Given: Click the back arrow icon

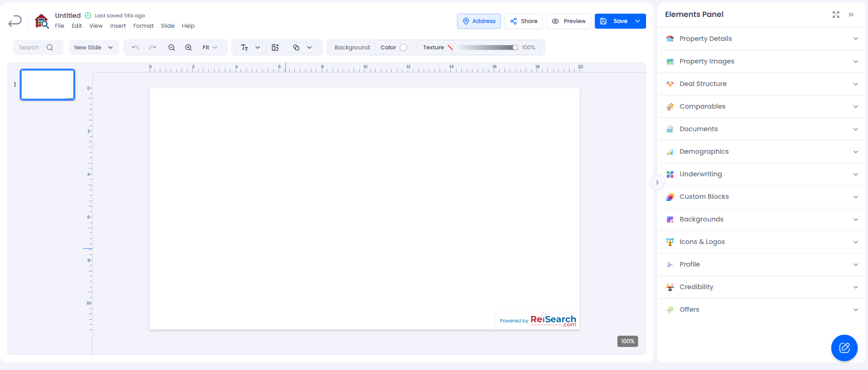Looking at the screenshot, I should (x=15, y=21).
